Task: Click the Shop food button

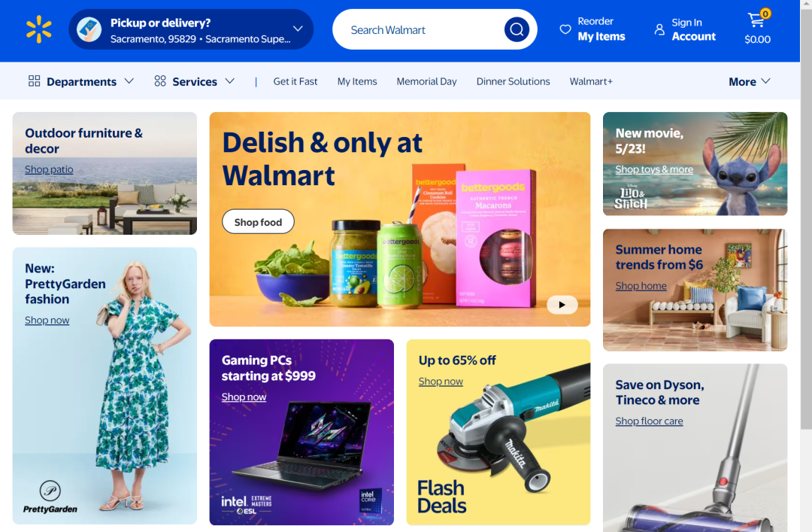Action: pyautogui.click(x=258, y=222)
